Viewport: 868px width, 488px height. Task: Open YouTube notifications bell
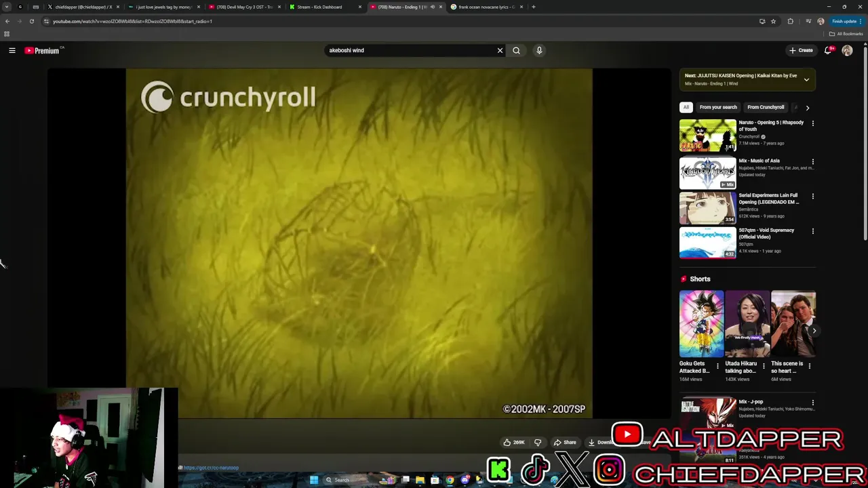(x=828, y=50)
